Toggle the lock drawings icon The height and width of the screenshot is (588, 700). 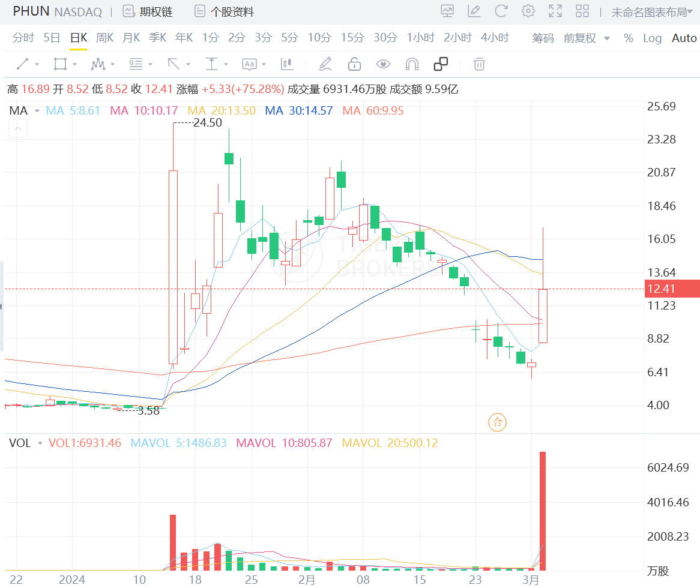tap(354, 64)
